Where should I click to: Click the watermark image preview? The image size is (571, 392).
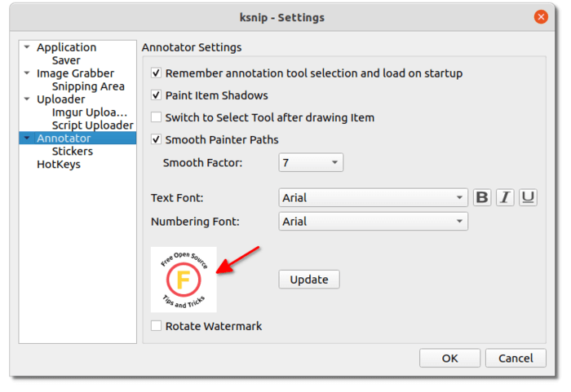[x=184, y=280]
